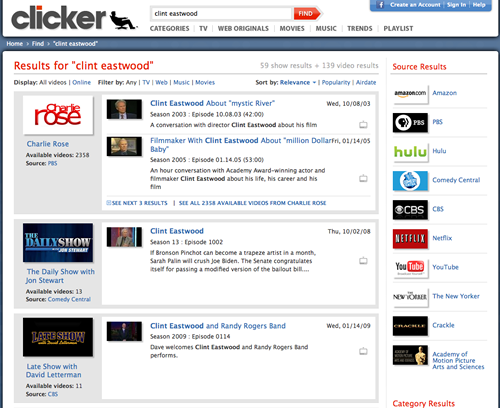Click the Facebook icon in top bar

381,5
